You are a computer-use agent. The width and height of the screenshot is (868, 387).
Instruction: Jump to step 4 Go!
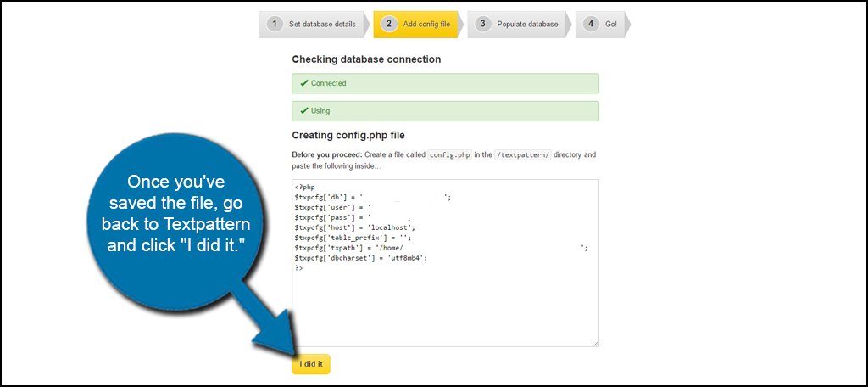(x=603, y=24)
